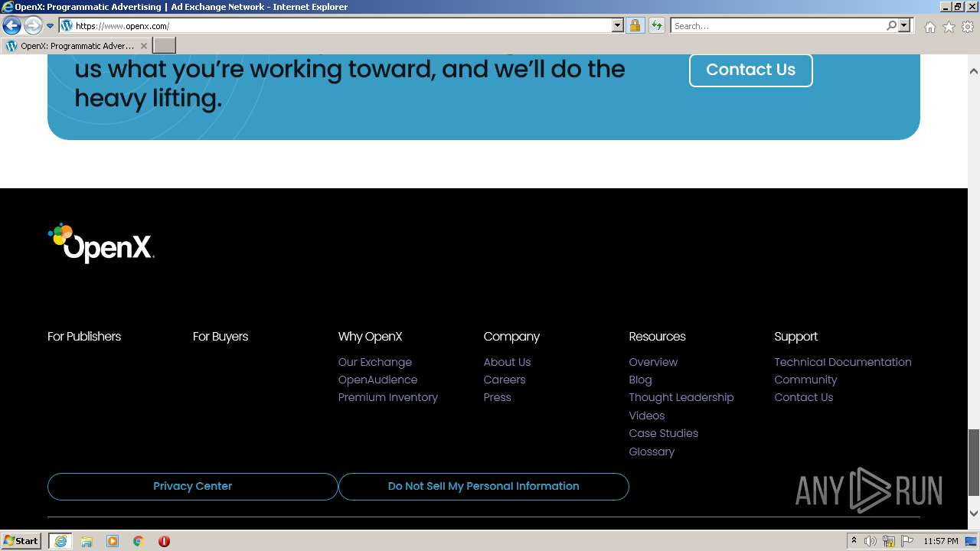
Task: Open the Windows Start menu
Action: coord(21,541)
